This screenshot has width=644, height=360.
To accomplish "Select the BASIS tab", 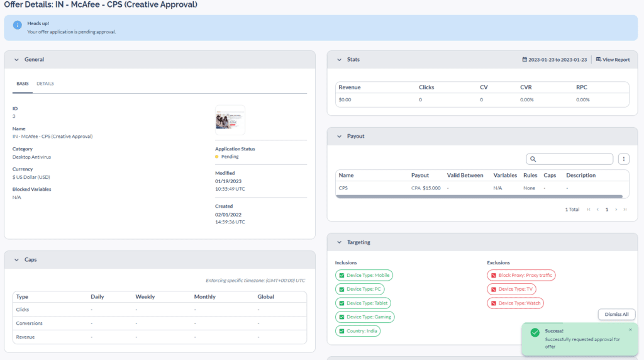I will tap(22, 84).
